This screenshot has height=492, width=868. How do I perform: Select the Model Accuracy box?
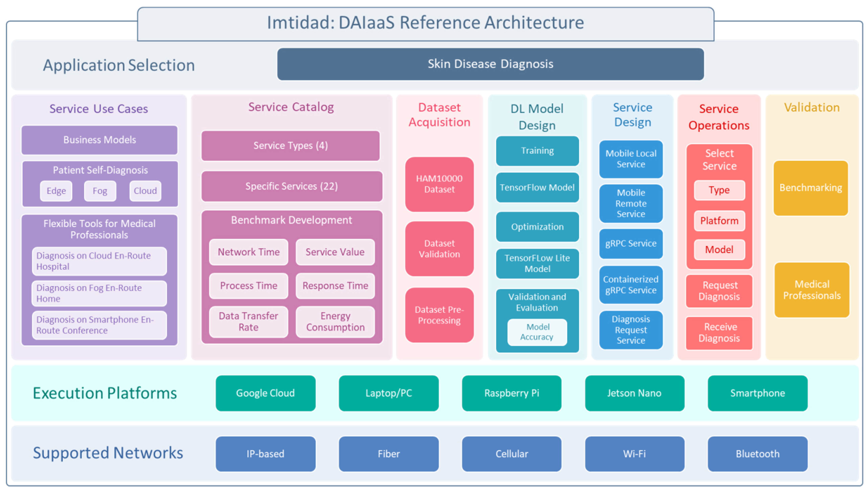tap(537, 332)
